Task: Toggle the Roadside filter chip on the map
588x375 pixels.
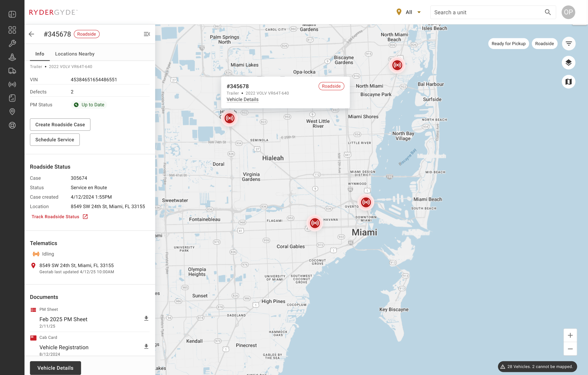Action: [x=544, y=44]
